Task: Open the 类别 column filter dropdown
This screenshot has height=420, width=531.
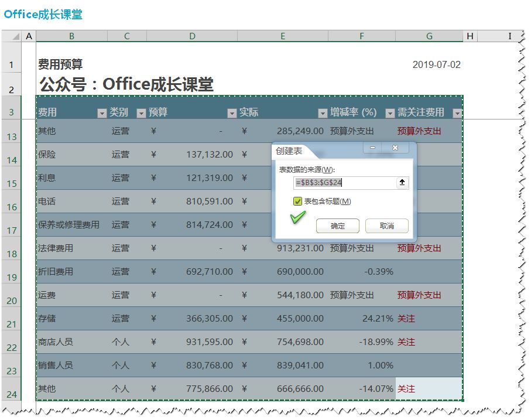Action: 141,113
